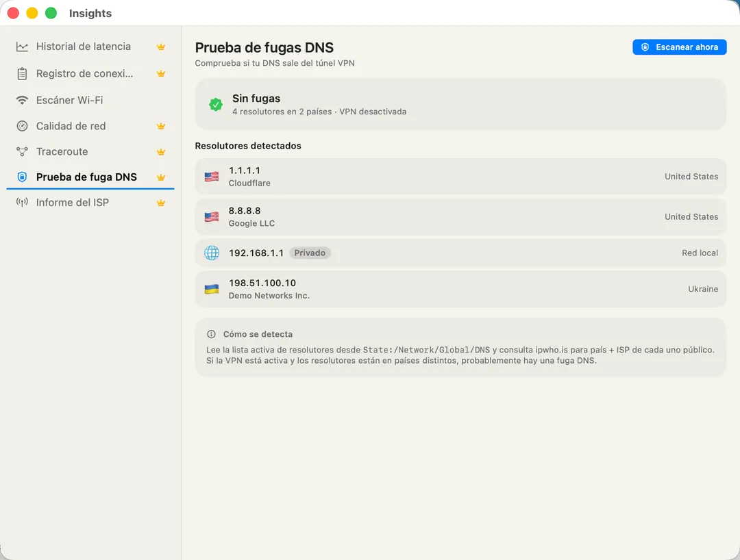Image resolution: width=740 pixels, height=560 pixels.
Task: Click the Ukraine country label
Action: coord(703,289)
